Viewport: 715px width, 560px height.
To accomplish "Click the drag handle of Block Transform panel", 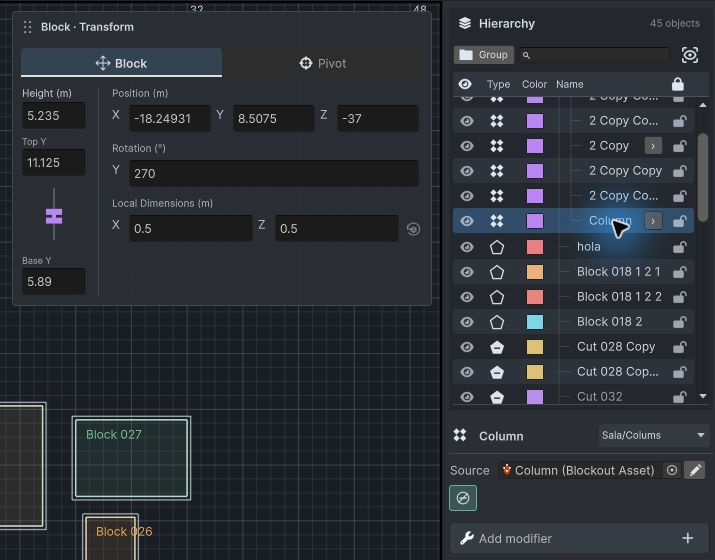I will coord(27,27).
